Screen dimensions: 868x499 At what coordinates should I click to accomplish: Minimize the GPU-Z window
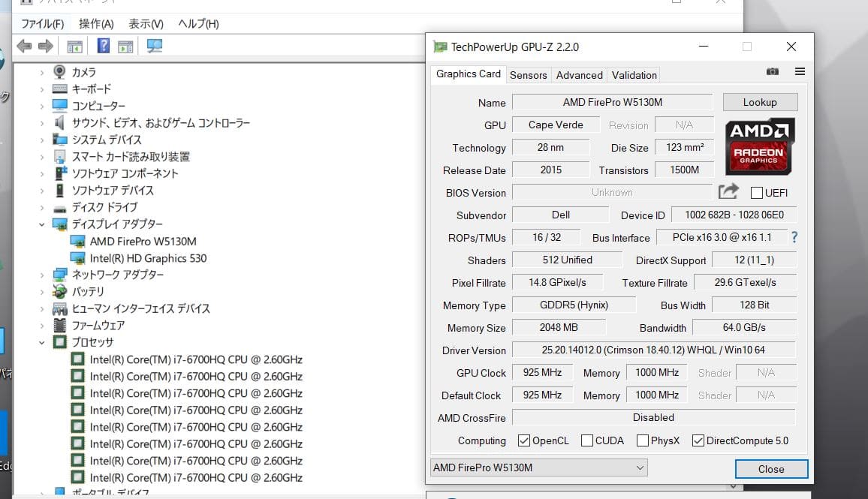[x=704, y=47]
